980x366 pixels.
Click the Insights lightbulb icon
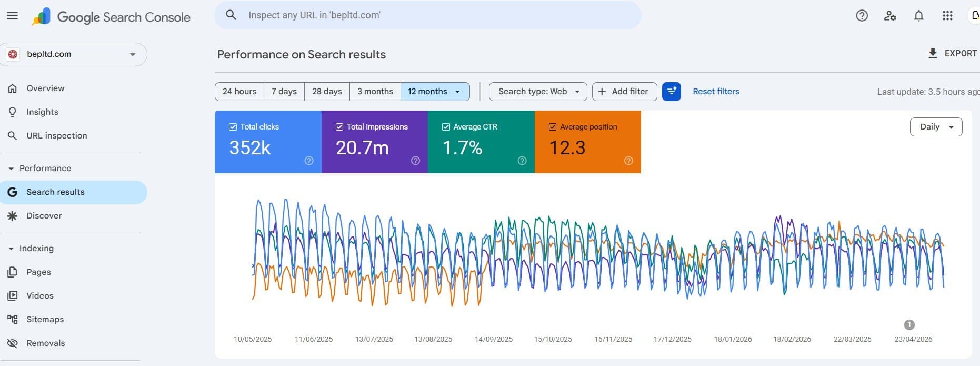point(13,112)
